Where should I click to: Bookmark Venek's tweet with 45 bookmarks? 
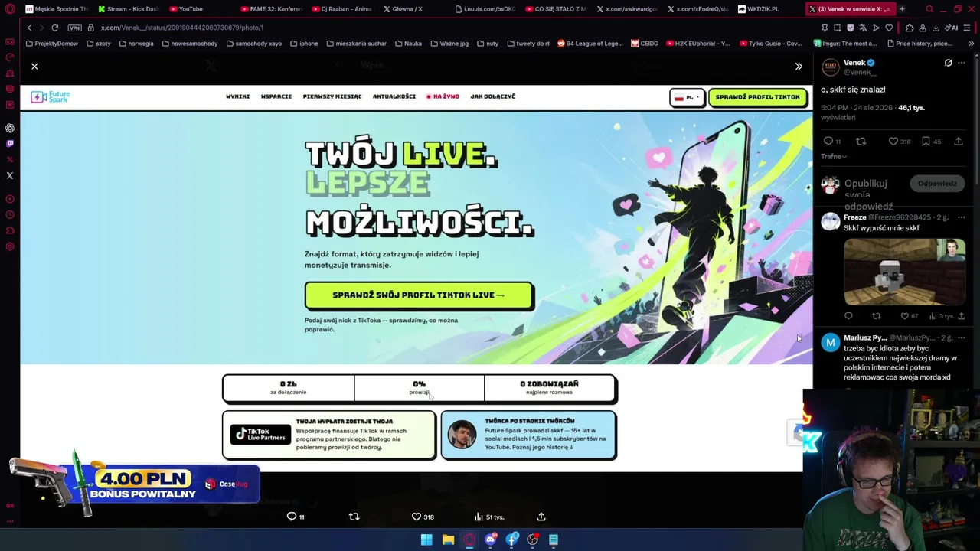point(926,142)
